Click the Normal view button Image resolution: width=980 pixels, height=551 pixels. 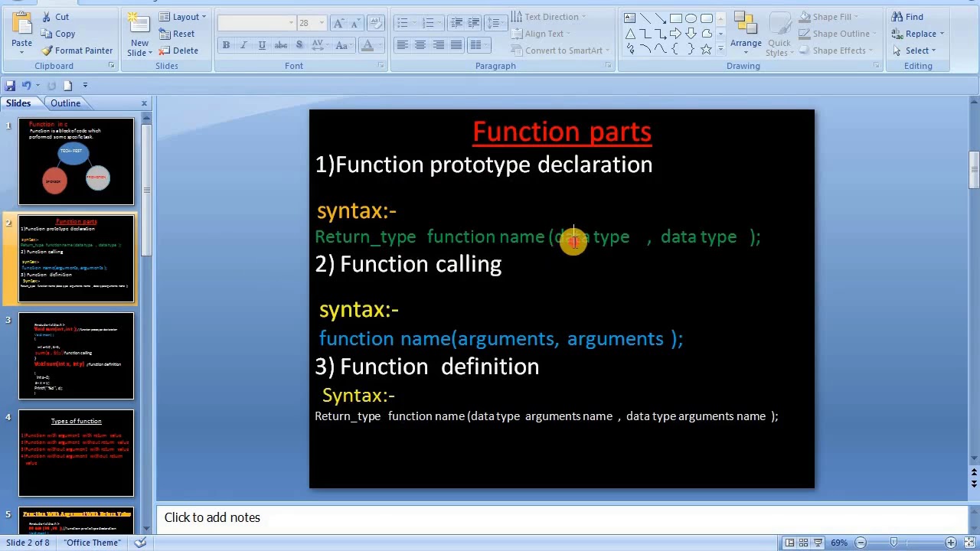tap(789, 543)
